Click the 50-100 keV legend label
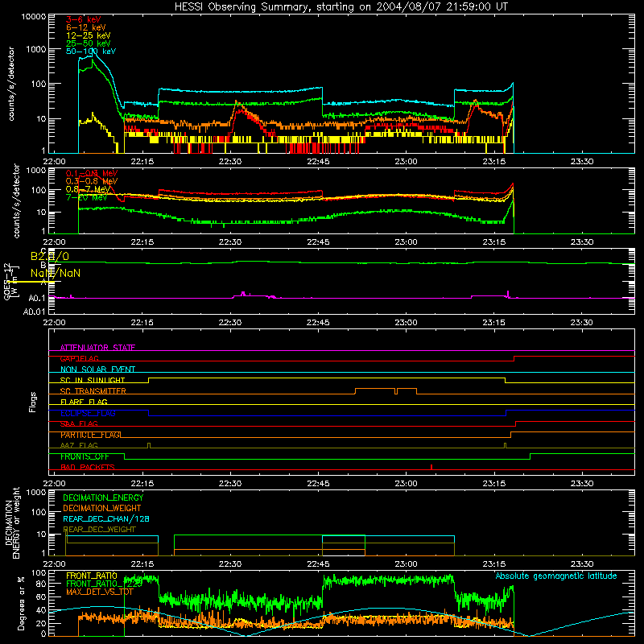This screenshot has width=644, height=644. 91,52
